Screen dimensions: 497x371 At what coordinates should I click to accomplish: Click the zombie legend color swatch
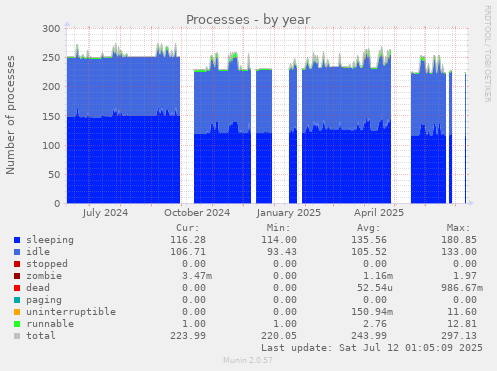17,276
